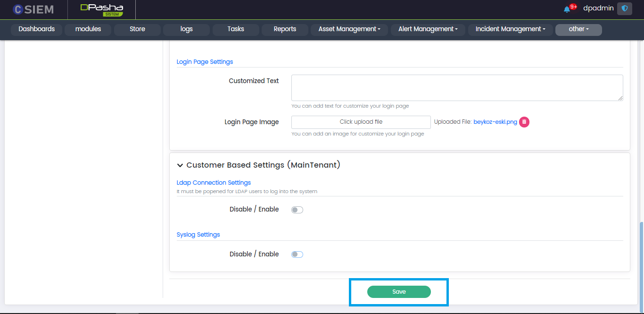
Task: Expand the Alert Management menu
Action: click(428, 29)
